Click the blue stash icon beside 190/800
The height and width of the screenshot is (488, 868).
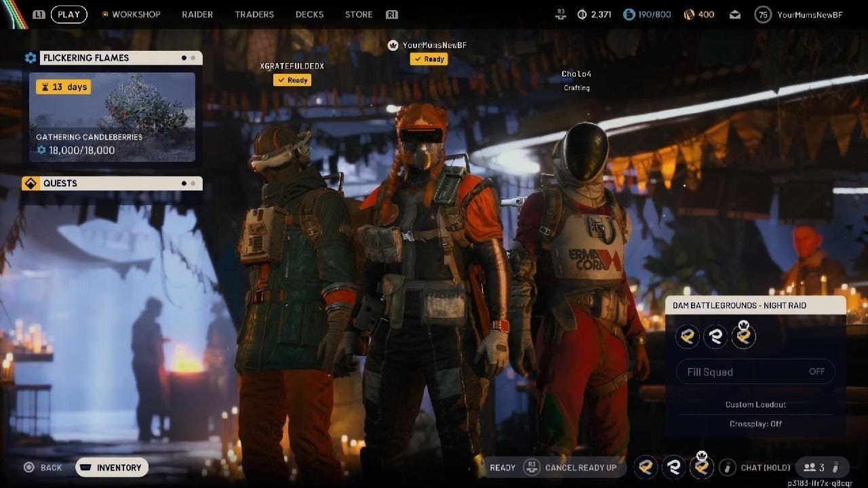click(629, 14)
